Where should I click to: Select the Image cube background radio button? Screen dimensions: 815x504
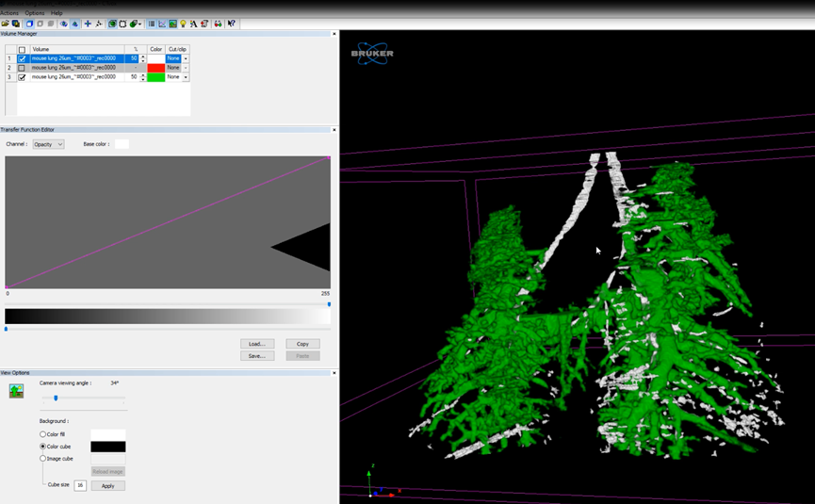[x=42, y=458]
